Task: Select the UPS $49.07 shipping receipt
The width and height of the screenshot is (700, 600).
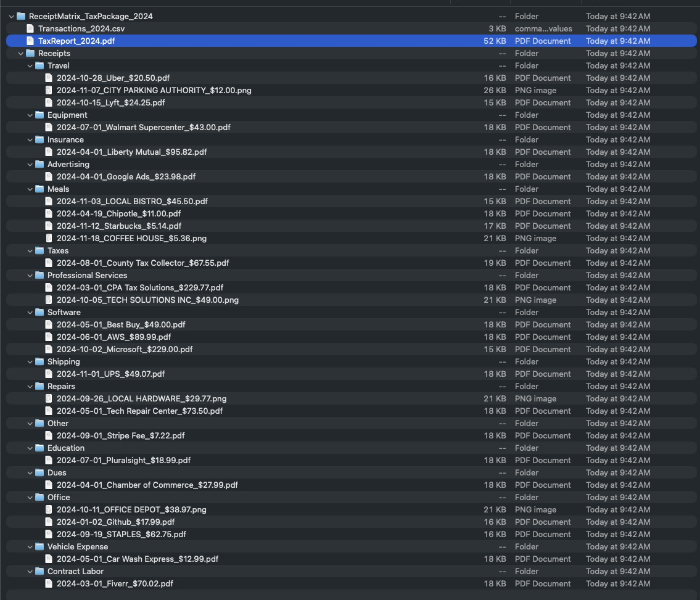Action: pos(110,374)
